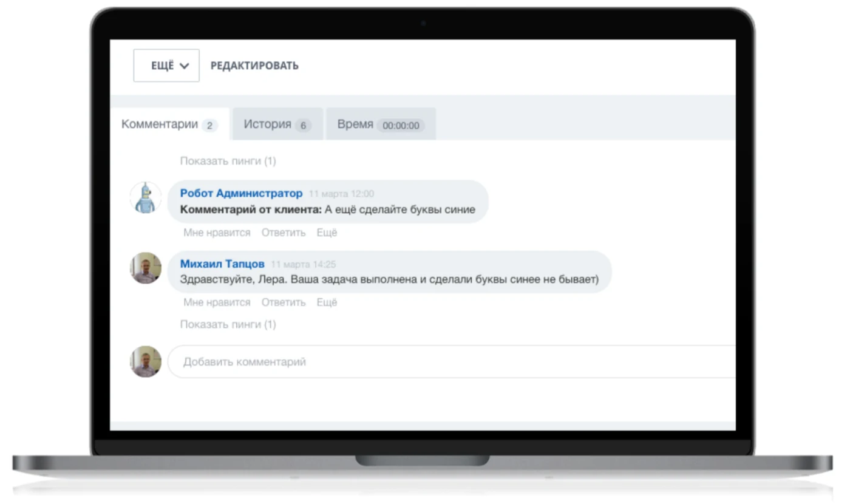The image size is (850, 504).
Task: Click the 11 марта 14:25 timestamp
Action: (x=304, y=265)
